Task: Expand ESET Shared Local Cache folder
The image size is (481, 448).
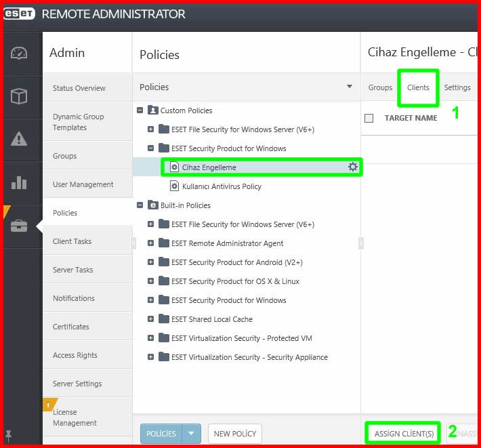Action: click(x=150, y=319)
